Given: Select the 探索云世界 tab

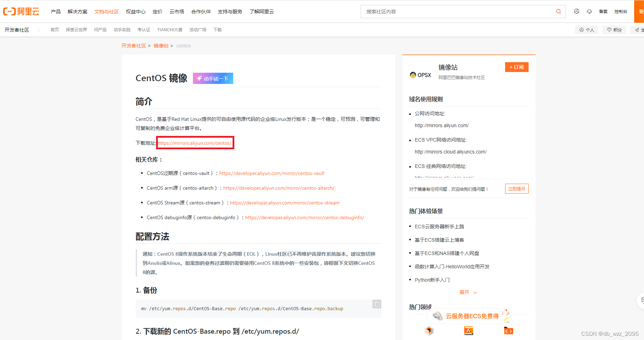Looking at the screenshot, I should click(x=76, y=30).
